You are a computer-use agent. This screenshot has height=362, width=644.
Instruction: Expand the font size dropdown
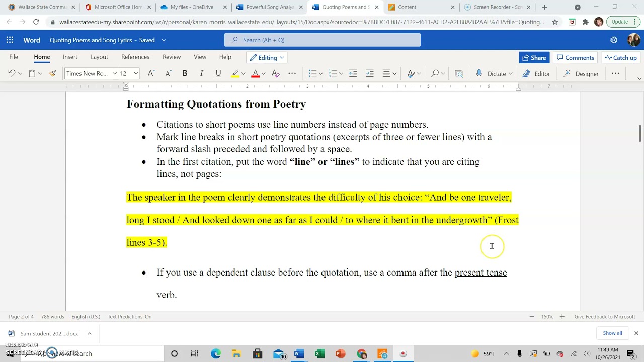pos(136,73)
